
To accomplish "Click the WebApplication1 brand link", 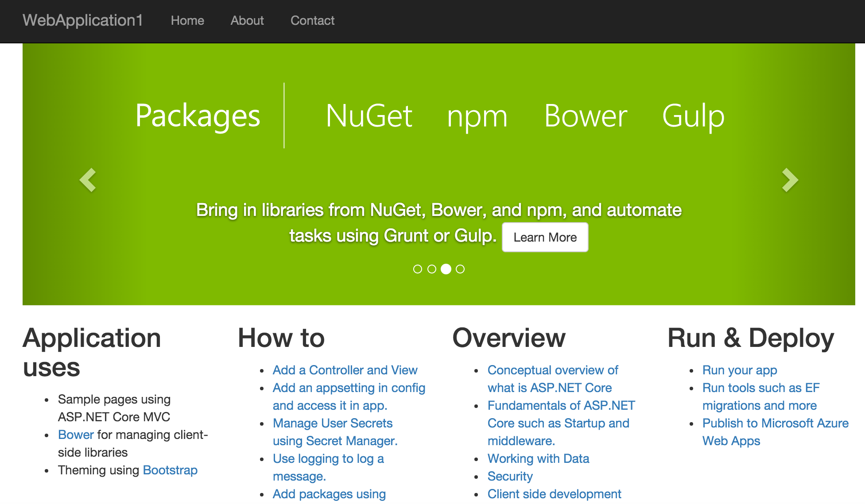I will pyautogui.click(x=83, y=20).
